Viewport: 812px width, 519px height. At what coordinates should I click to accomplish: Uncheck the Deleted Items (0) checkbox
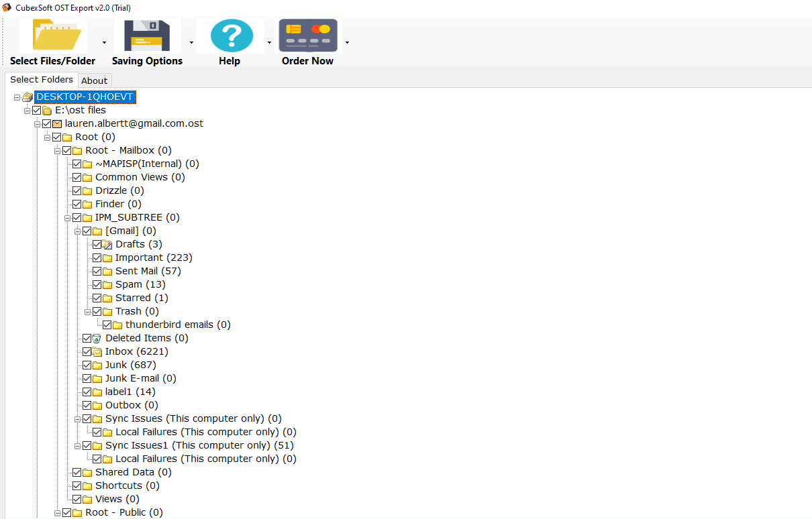[x=87, y=338]
